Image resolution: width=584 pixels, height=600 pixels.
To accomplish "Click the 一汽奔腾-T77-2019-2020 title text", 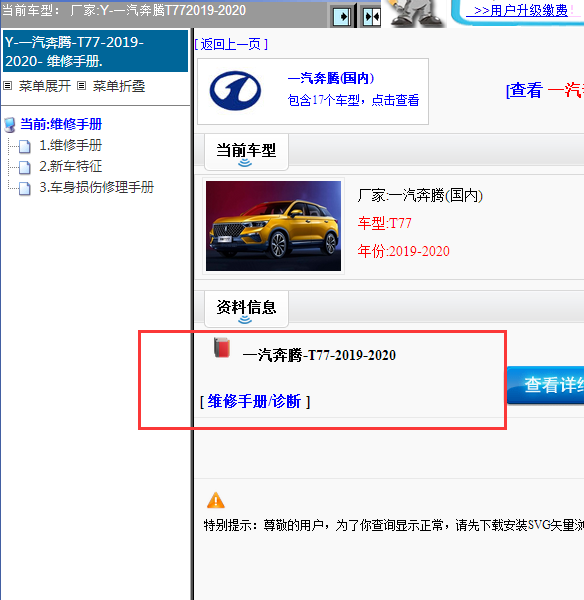I will click(x=319, y=355).
